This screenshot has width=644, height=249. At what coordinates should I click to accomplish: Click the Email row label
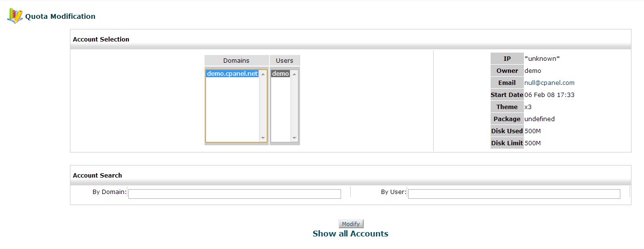point(507,83)
